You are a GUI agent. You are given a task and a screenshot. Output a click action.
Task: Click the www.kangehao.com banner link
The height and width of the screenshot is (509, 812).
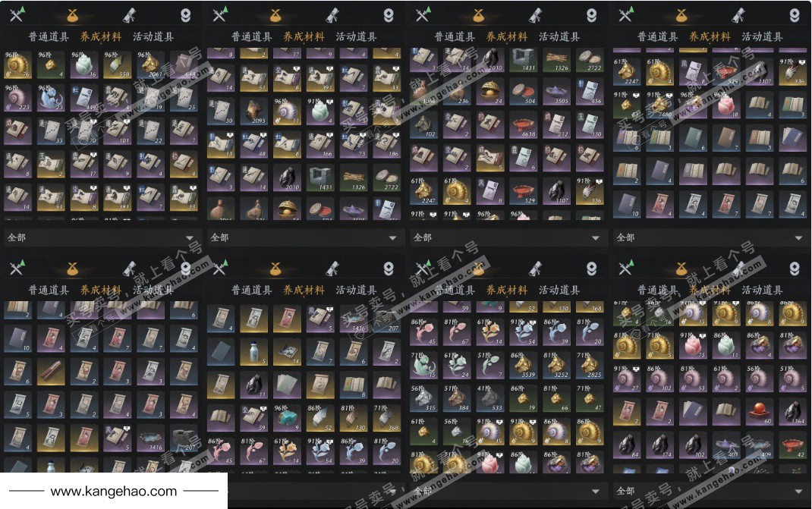click(114, 491)
